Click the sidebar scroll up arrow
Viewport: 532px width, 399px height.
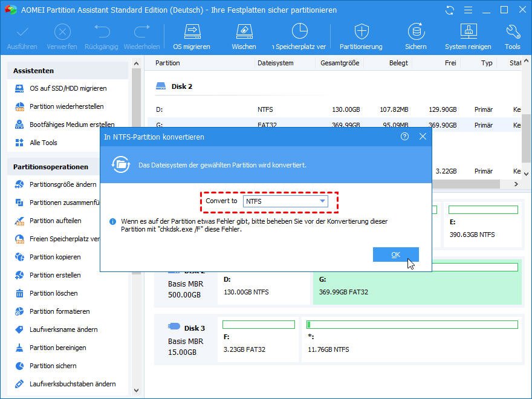(x=137, y=63)
